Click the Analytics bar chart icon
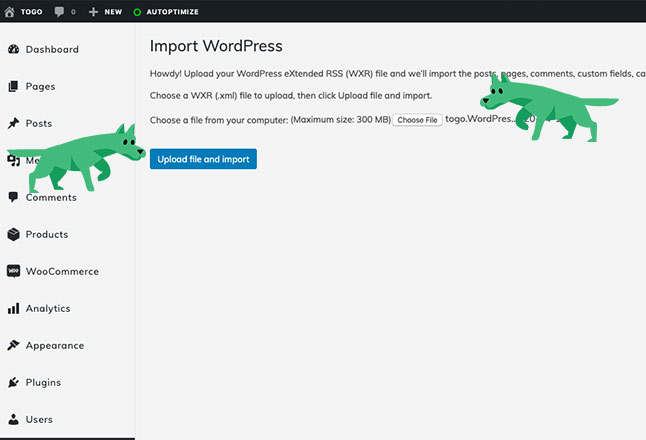The height and width of the screenshot is (440, 646). (13, 308)
